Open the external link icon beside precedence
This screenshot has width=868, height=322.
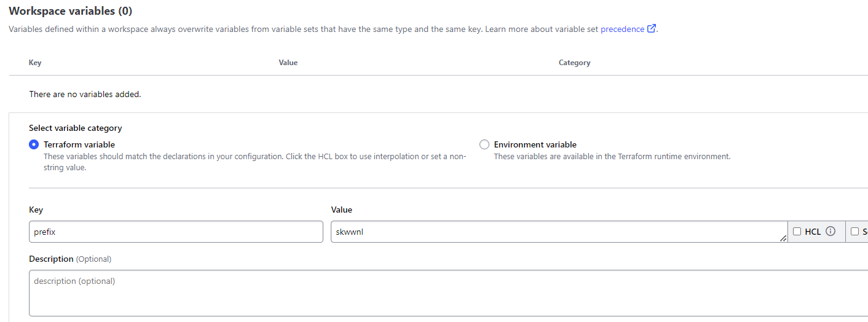pyautogui.click(x=652, y=29)
